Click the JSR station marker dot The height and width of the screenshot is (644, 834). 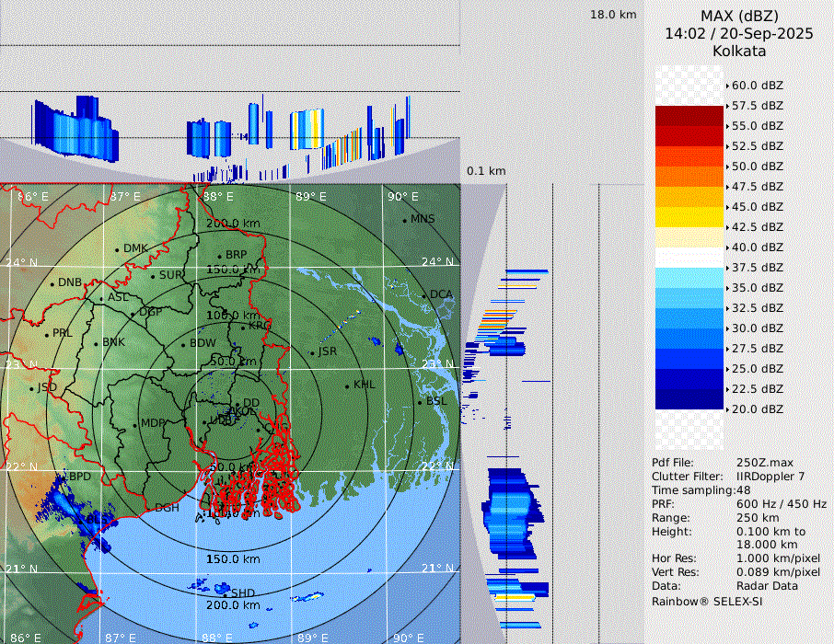[x=313, y=351]
